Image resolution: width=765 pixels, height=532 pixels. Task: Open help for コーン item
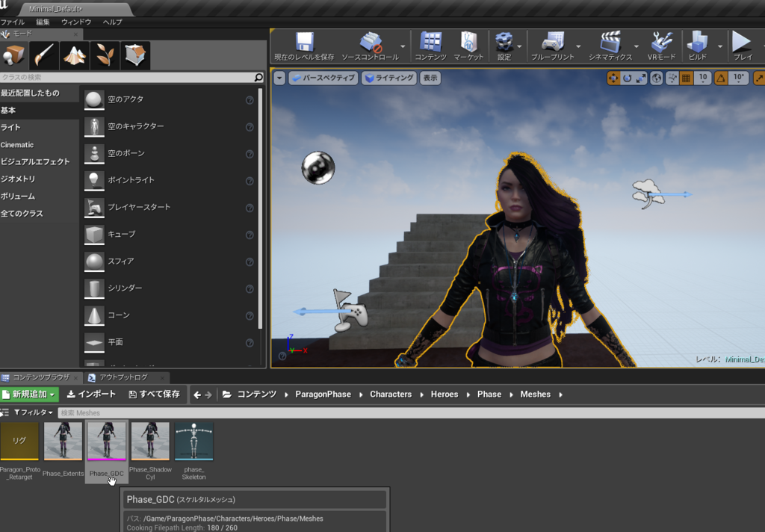(250, 316)
